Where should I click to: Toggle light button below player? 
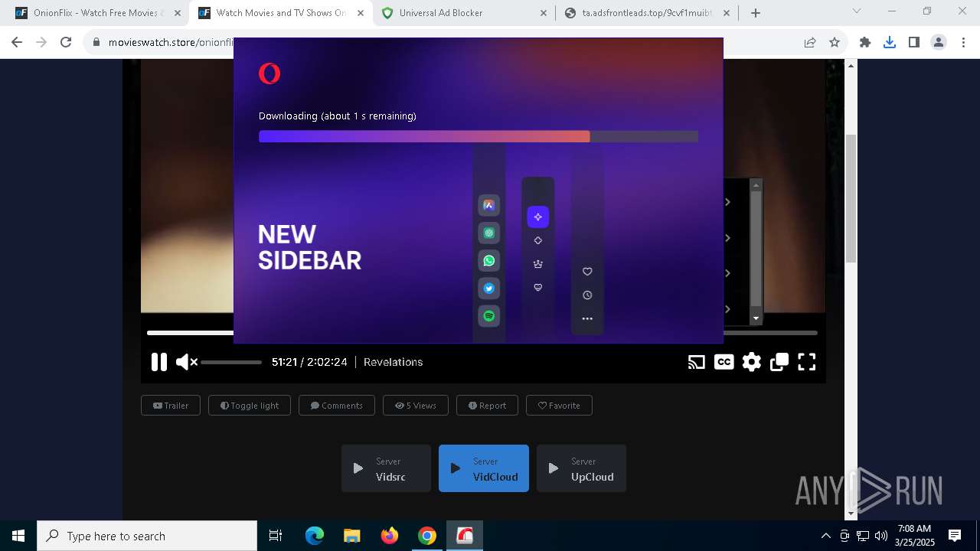pos(250,406)
